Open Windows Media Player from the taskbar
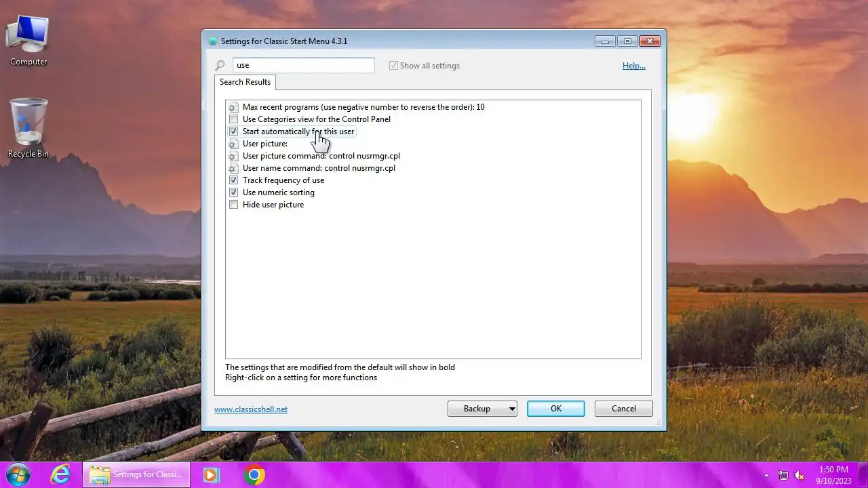This screenshot has width=868, height=488. point(210,475)
